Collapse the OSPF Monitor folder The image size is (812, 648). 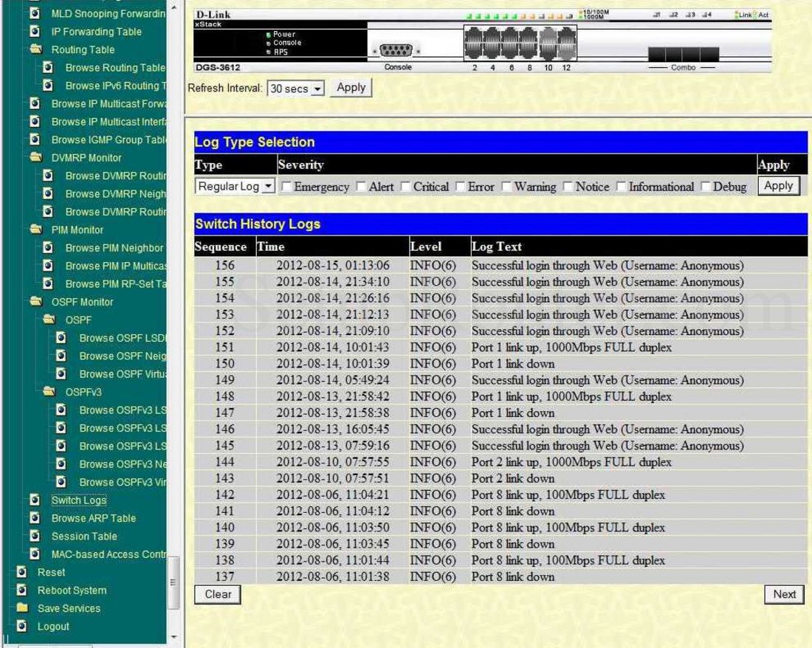click(38, 302)
